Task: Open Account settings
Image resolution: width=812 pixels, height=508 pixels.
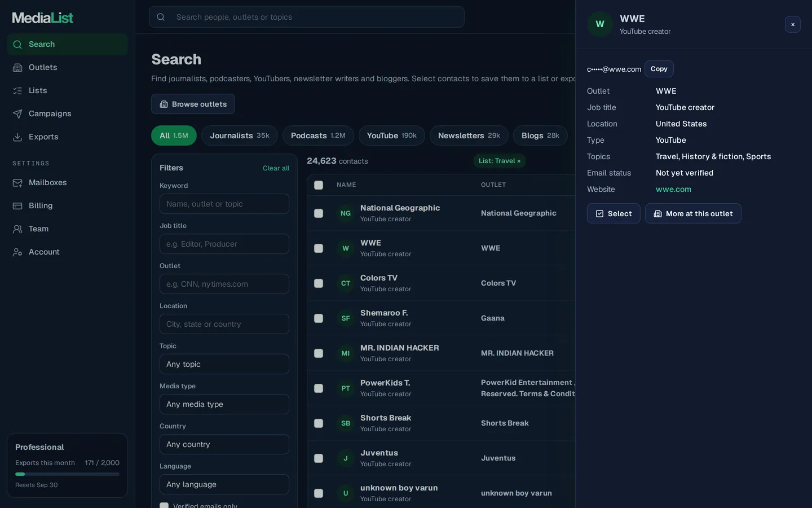Action: [x=67, y=252]
